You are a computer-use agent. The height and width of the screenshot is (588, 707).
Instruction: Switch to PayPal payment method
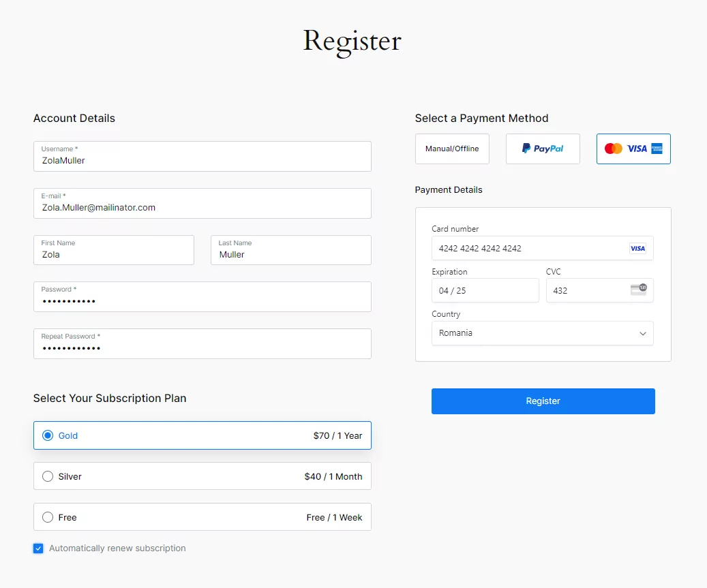tap(543, 149)
